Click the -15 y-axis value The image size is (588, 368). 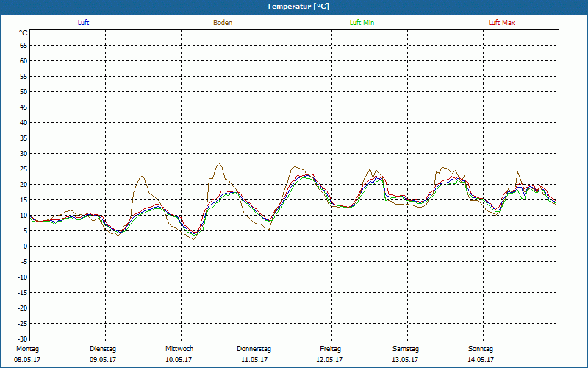23,292
